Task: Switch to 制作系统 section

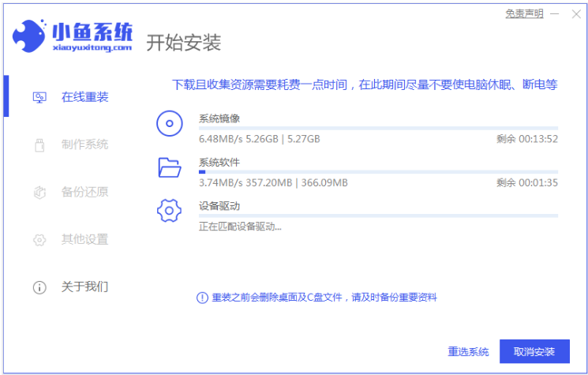Action: [85, 144]
